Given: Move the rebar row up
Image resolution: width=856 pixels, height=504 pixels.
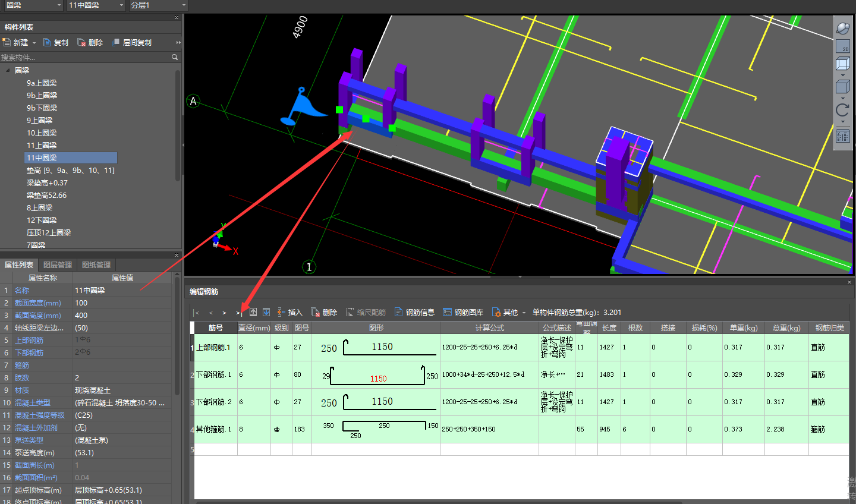Looking at the screenshot, I should (x=253, y=312).
